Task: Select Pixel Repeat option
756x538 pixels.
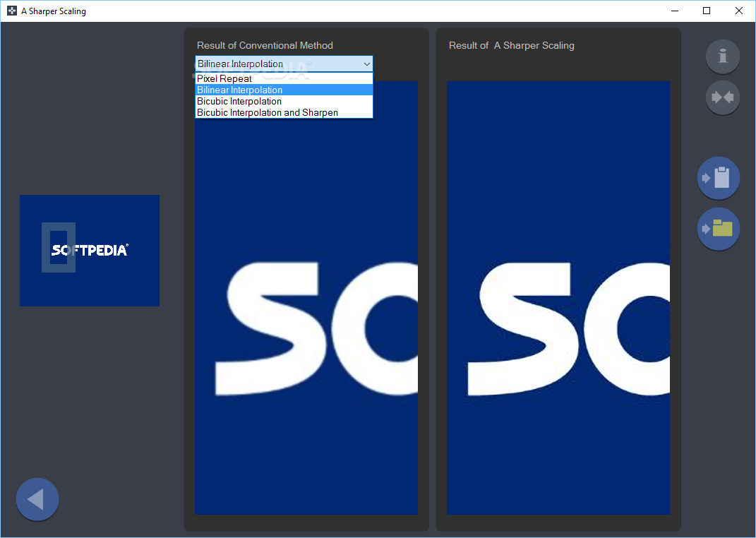Action: tap(284, 78)
